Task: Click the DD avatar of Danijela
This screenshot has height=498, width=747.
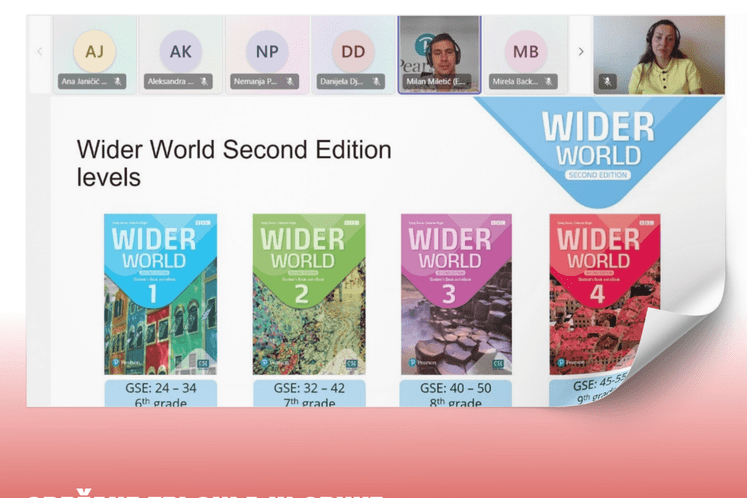Action: [x=353, y=50]
